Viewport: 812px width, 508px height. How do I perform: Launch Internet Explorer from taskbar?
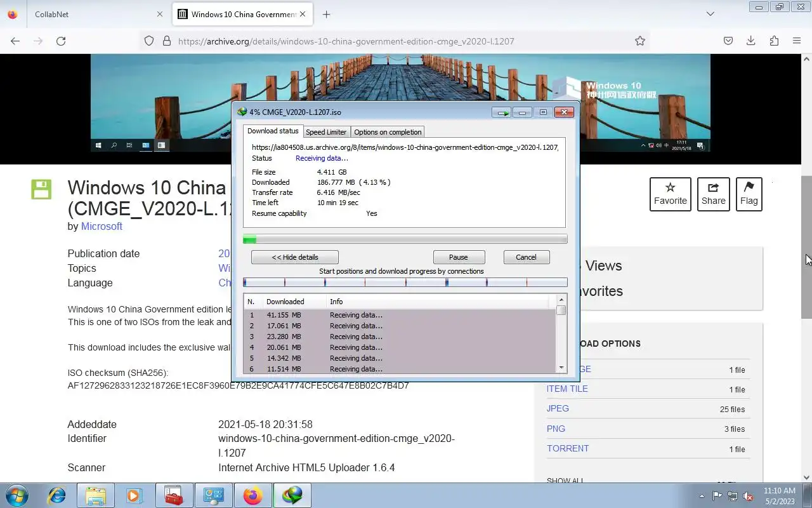pos(57,495)
